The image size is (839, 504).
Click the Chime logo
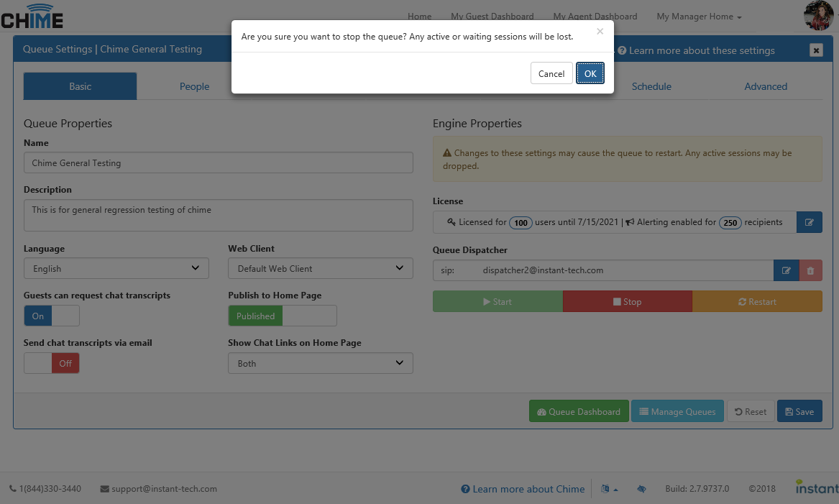32,16
